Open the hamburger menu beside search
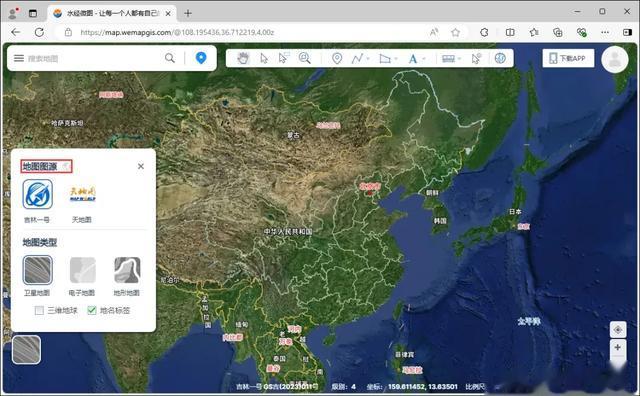Screen dimensions: 640x396 [x=19, y=58]
